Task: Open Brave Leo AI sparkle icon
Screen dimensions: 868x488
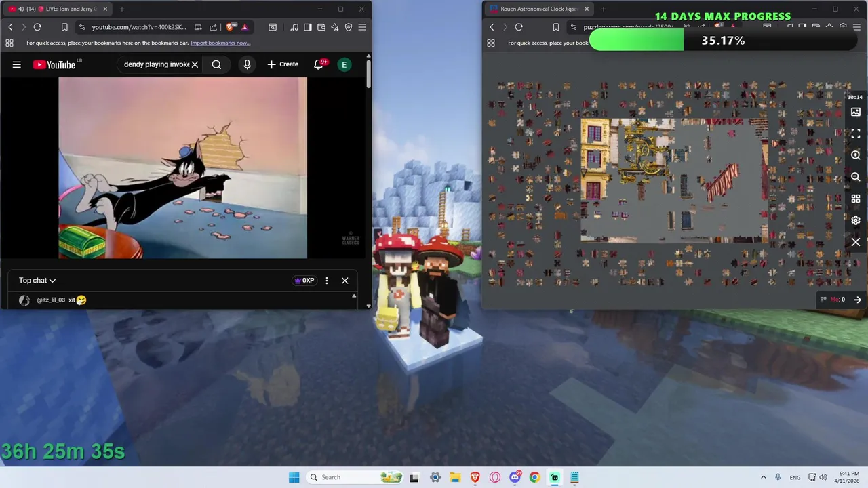Action: (335, 27)
